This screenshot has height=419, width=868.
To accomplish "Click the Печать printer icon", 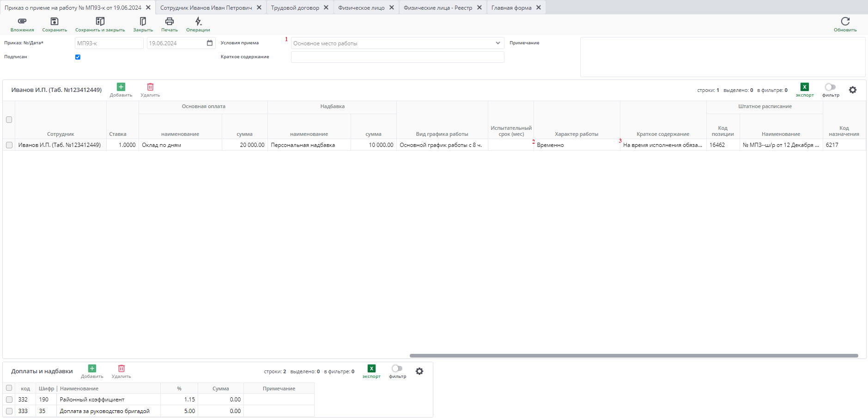I will (x=169, y=22).
